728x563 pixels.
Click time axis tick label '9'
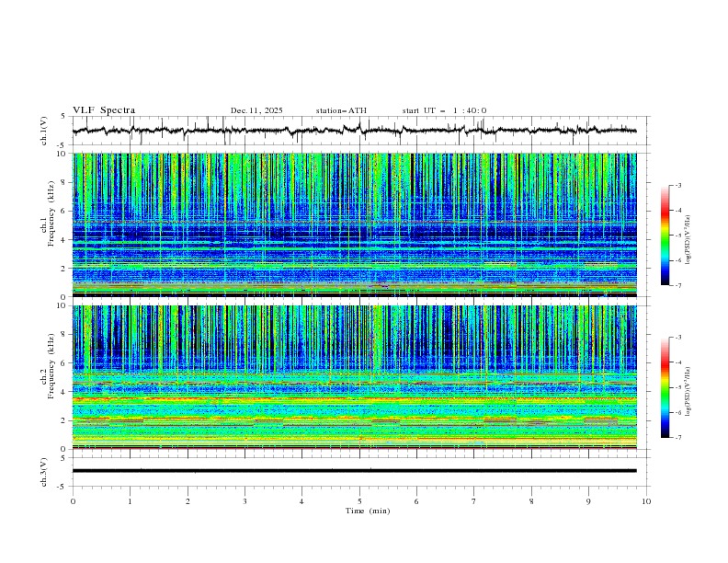point(588,501)
